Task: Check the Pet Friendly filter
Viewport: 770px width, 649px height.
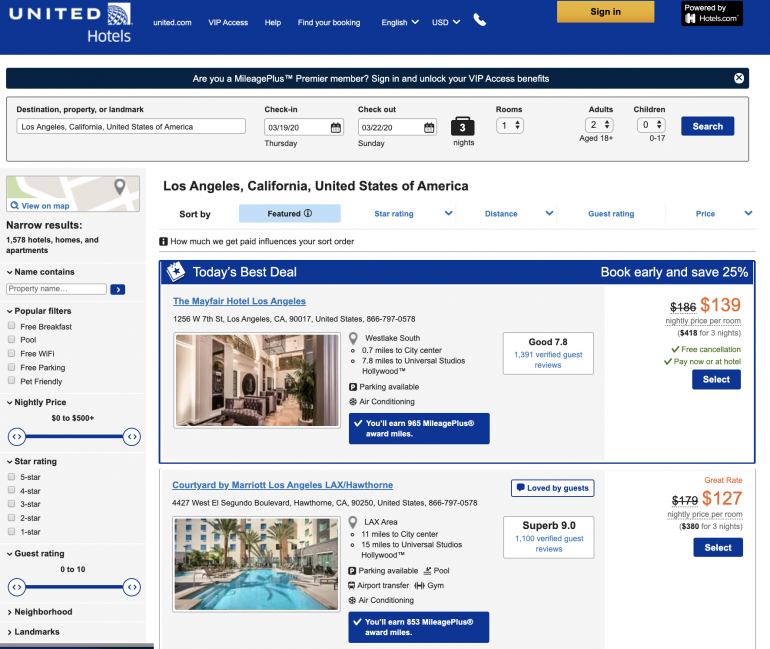Action: 11,381
